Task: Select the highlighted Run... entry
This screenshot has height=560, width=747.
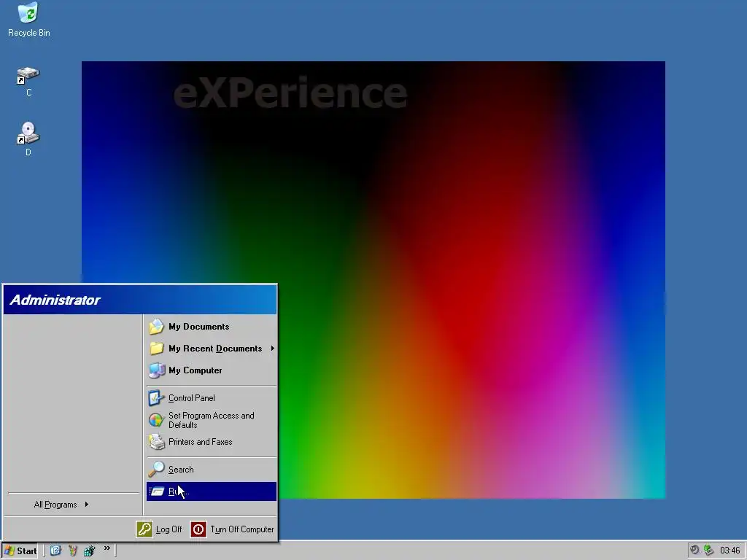Action: pyautogui.click(x=212, y=491)
